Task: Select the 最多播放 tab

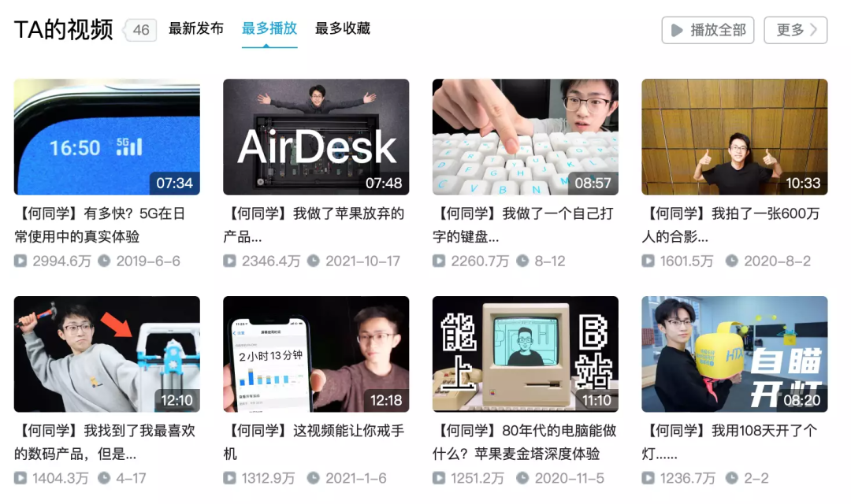Action: (x=269, y=28)
